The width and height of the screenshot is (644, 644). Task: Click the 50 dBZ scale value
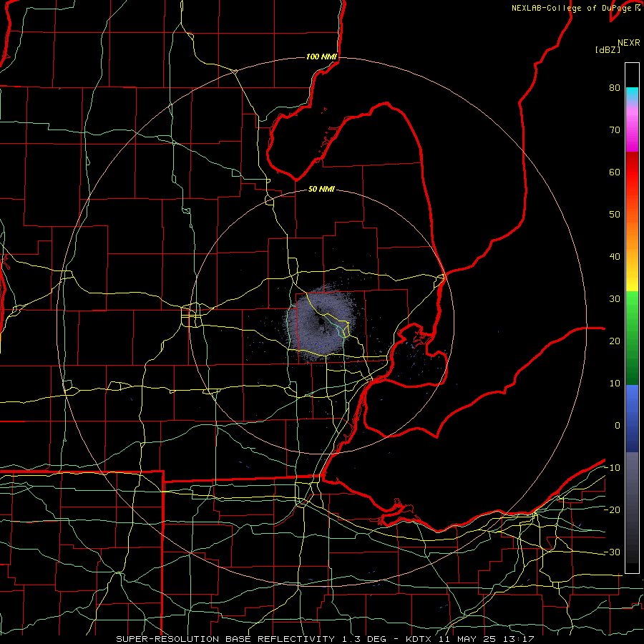point(615,215)
